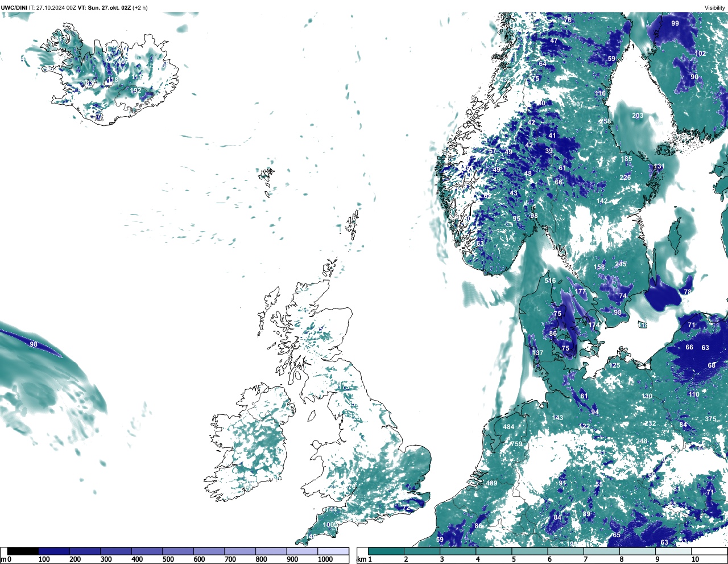This screenshot has height=564, width=728.
Task: Click the '192' visibility value over Iceland
Action: (135, 90)
